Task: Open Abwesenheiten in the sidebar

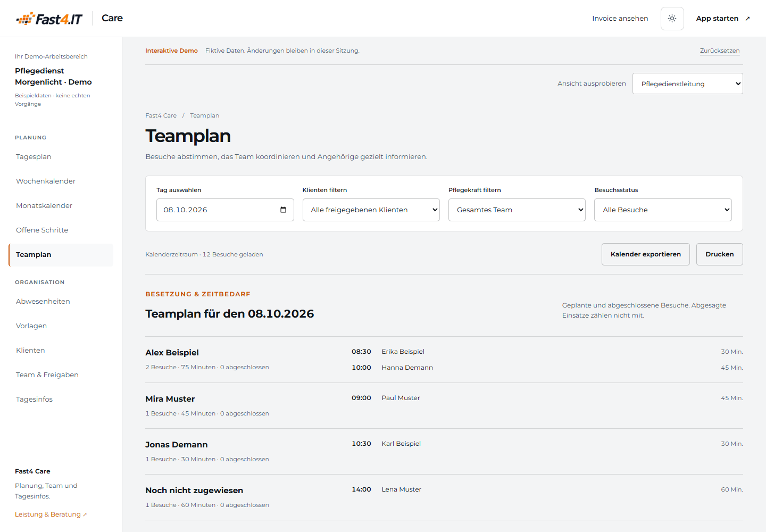Action: [61, 302]
